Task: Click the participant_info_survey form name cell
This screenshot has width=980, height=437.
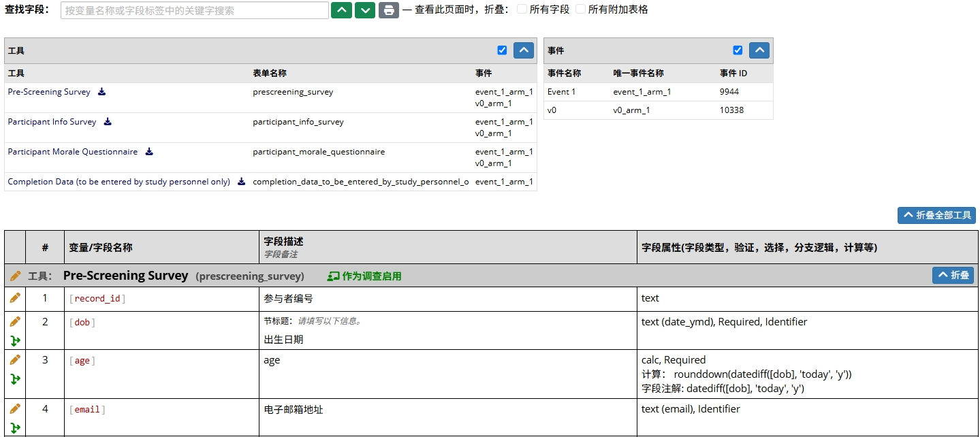Action: point(298,122)
